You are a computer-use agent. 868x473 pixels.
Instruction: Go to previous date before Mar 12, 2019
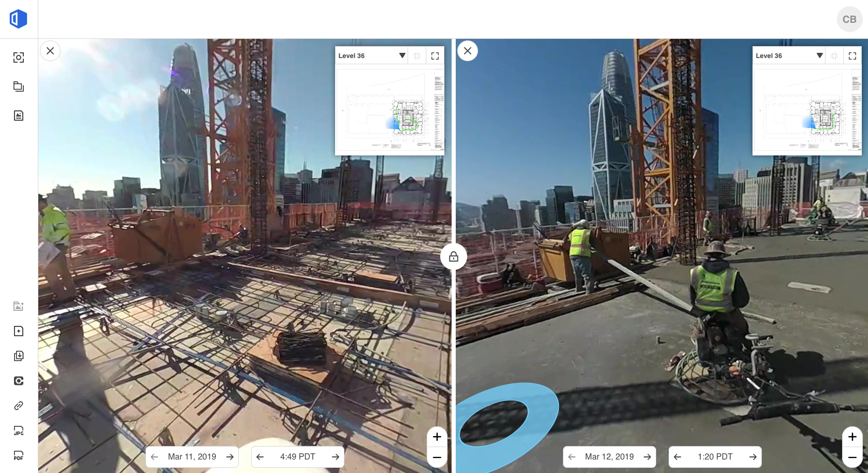click(572, 457)
